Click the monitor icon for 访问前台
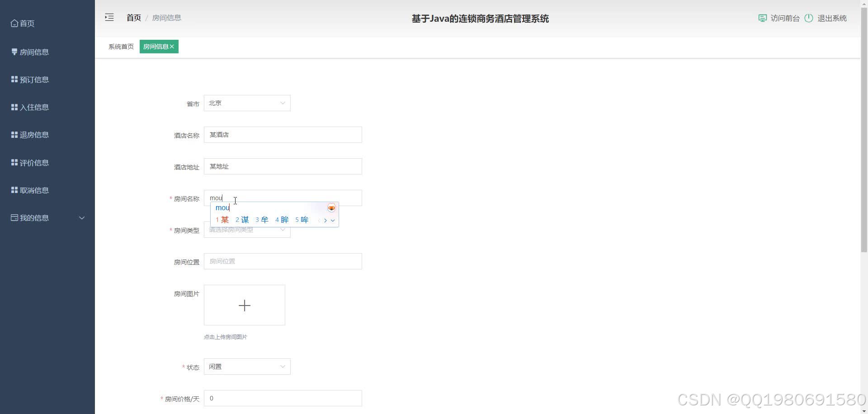The image size is (868, 414). coord(763,18)
